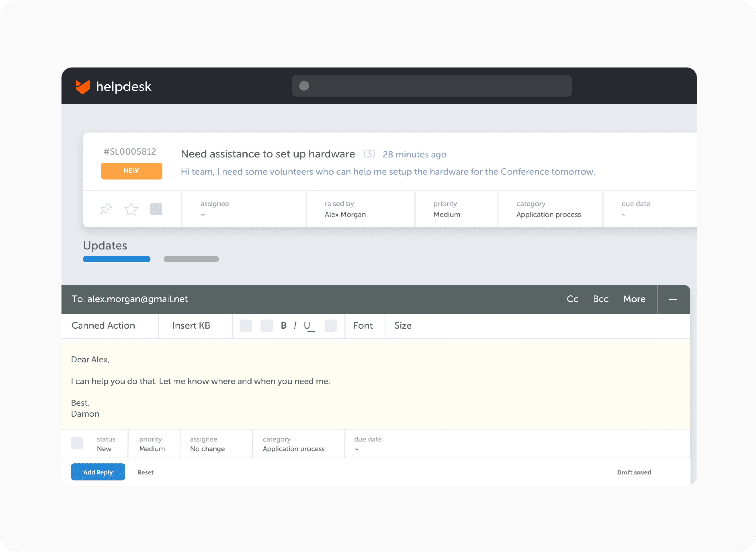756x552 pixels.
Task: Select the color highlight icon
Action: (330, 326)
